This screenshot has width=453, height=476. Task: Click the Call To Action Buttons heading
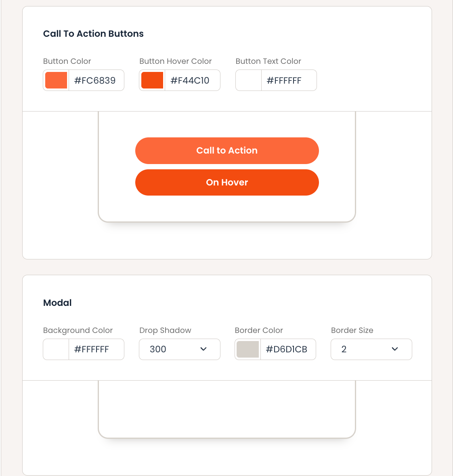(x=93, y=34)
